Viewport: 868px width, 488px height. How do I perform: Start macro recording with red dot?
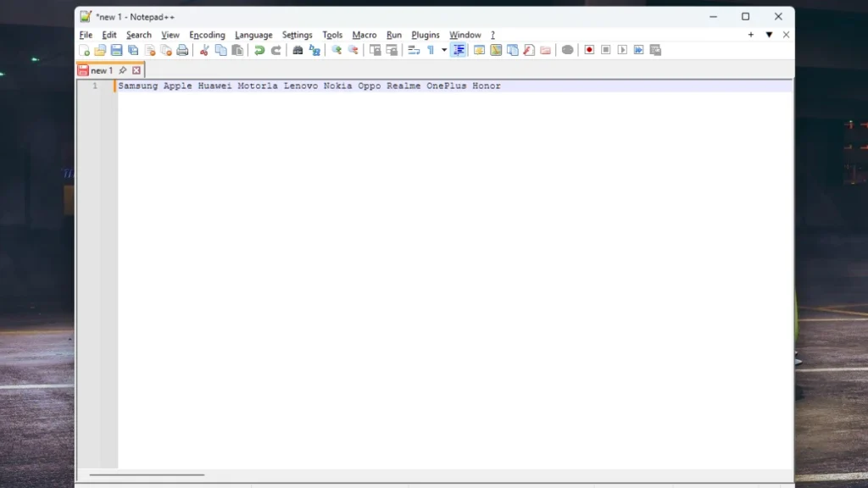coord(590,50)
